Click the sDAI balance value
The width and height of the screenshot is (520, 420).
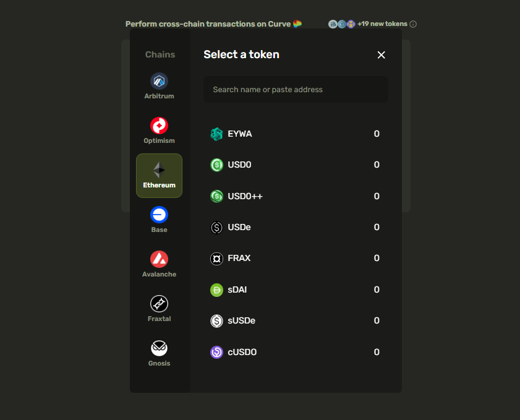(377, 289)
